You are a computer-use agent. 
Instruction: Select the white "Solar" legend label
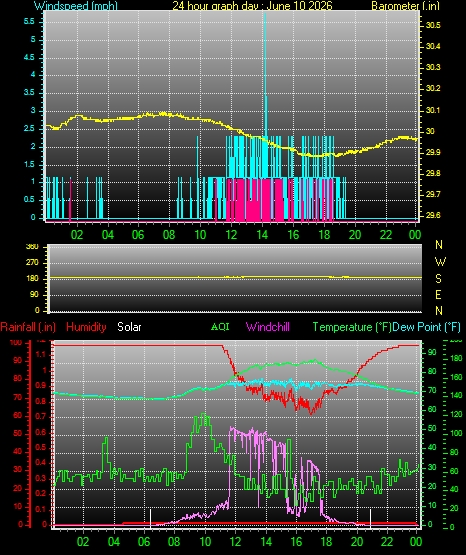point(129,327)
